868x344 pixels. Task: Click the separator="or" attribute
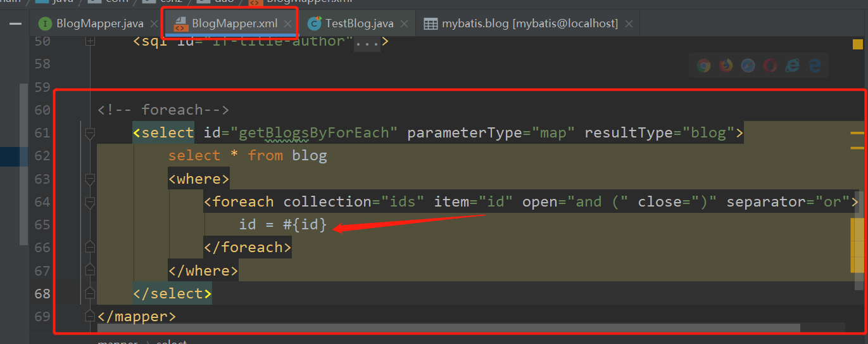788,202
